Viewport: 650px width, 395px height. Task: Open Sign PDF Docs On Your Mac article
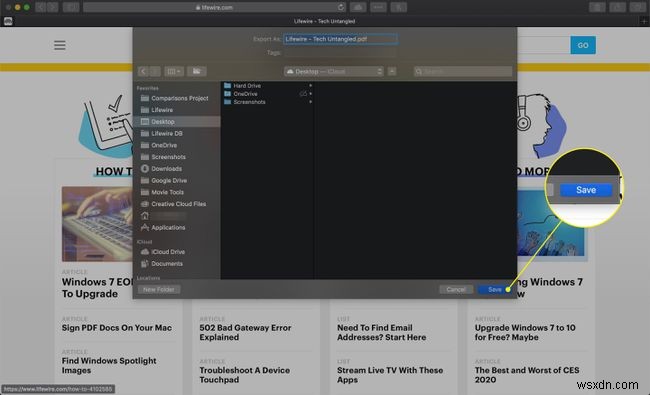click(x=116, y=328)
